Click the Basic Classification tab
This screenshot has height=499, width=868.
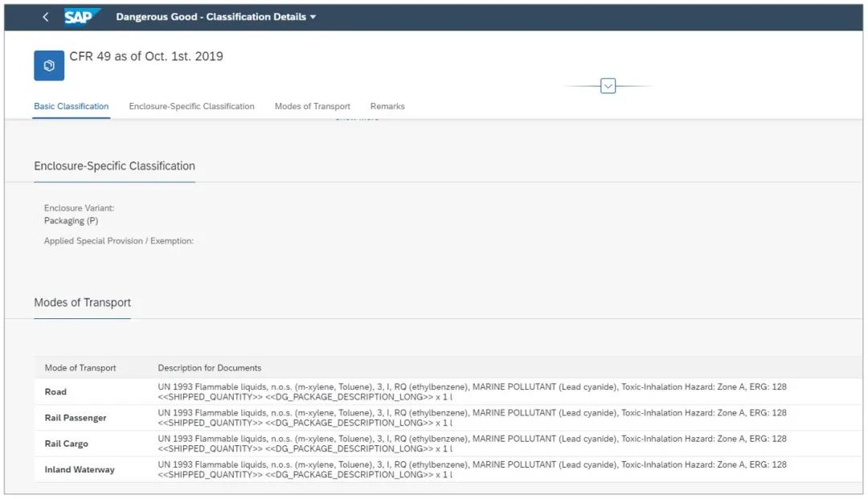click(71, 105)
